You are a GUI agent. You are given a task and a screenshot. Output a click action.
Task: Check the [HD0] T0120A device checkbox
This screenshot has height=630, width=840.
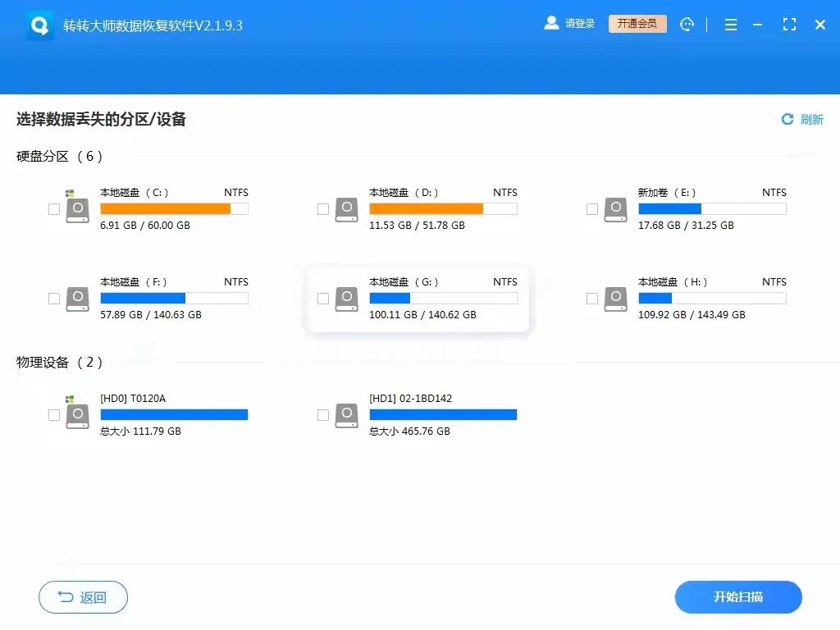click(54, 414)
